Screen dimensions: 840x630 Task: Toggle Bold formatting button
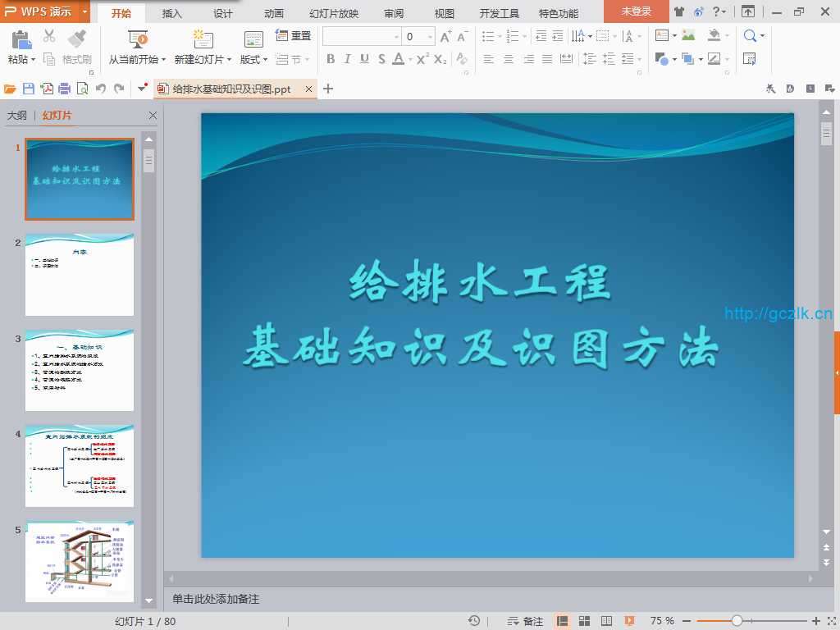pyautogui.click(x=331, y=59)
